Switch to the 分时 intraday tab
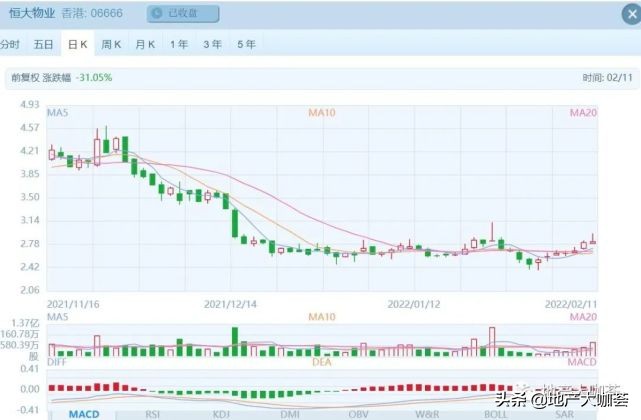641x420 pixels. click(9, 44)
